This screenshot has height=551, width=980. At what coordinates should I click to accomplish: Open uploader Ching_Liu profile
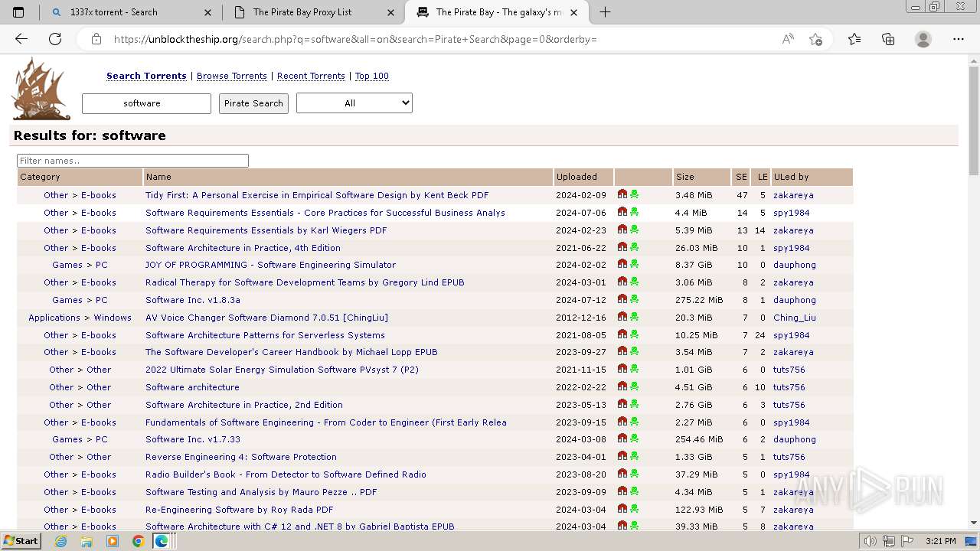(x=794, y=318)
